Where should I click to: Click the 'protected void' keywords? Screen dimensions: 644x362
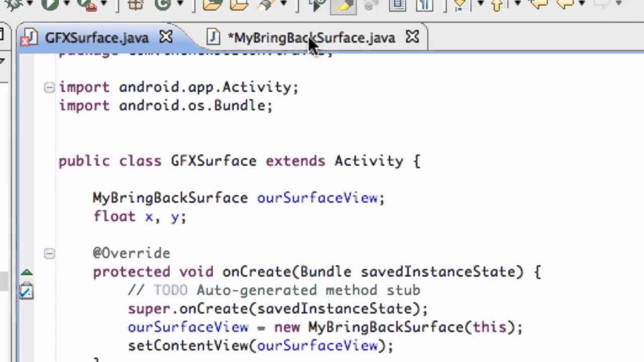coord(153,272)
